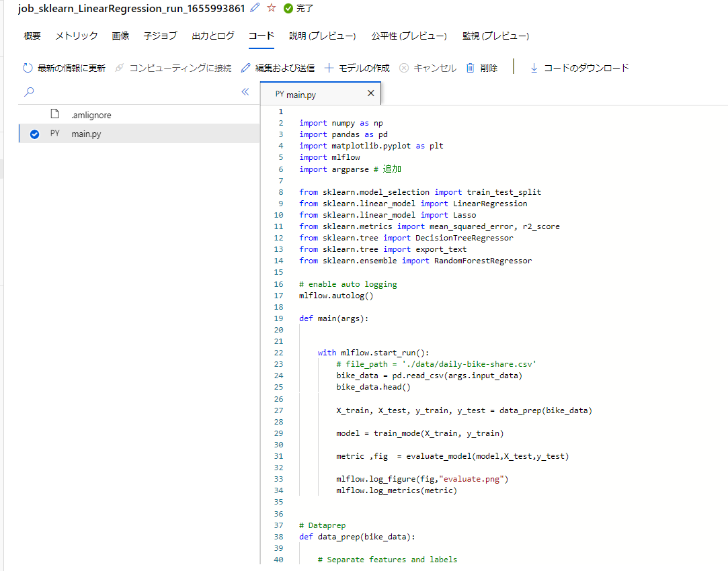The width and height of the screenshot is (728, 571).
Task: Click 編集および送信 button
Action: (278, 68)
